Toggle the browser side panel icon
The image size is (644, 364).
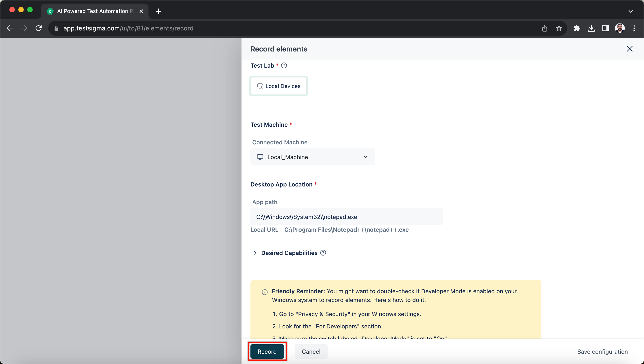coord(605,28)
